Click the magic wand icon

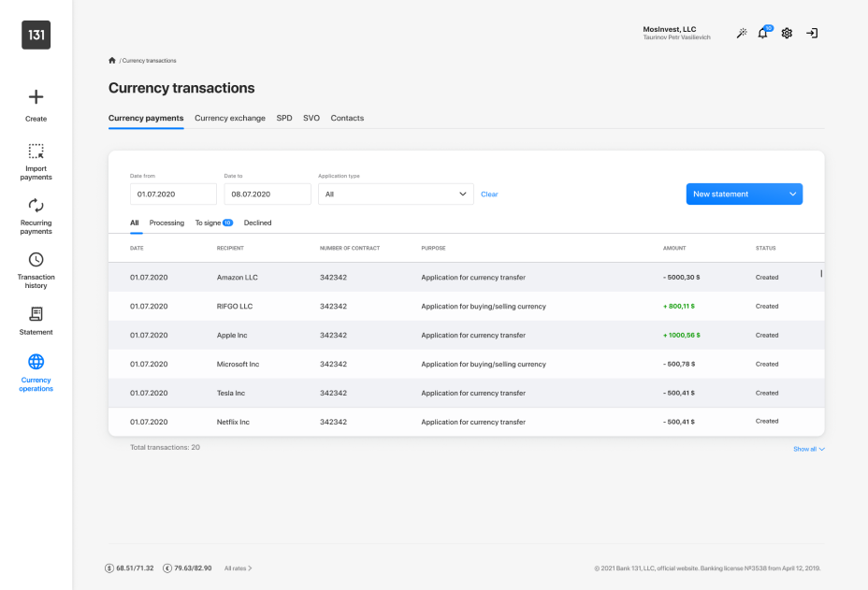[742, 34]
